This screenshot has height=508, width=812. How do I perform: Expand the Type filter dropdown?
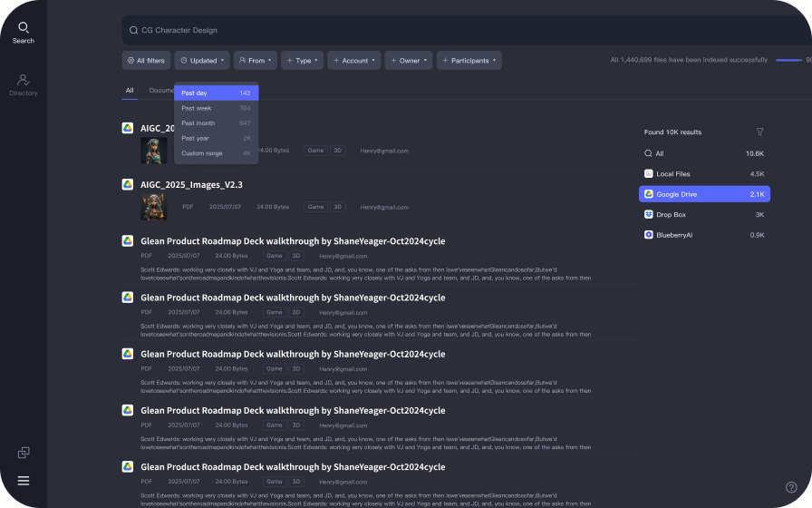[x=302, y=61]
